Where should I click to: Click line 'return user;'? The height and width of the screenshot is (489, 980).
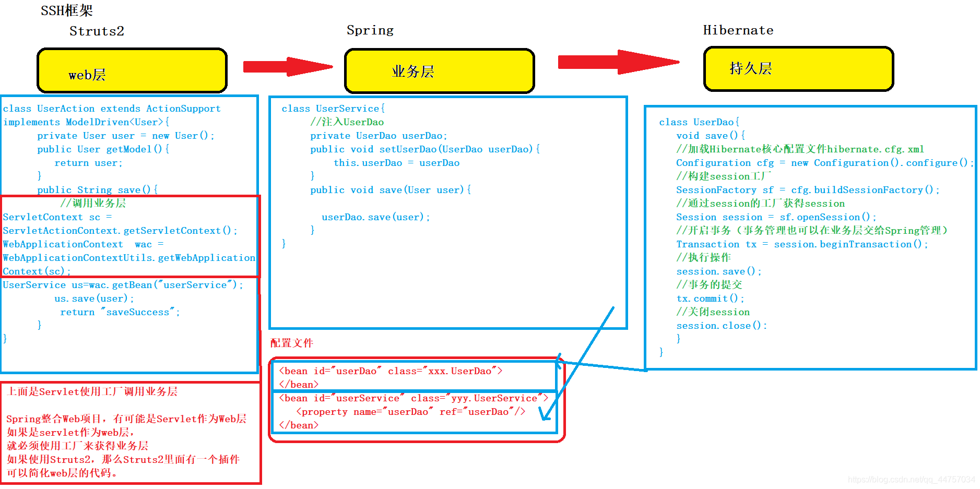click(88, 163)
